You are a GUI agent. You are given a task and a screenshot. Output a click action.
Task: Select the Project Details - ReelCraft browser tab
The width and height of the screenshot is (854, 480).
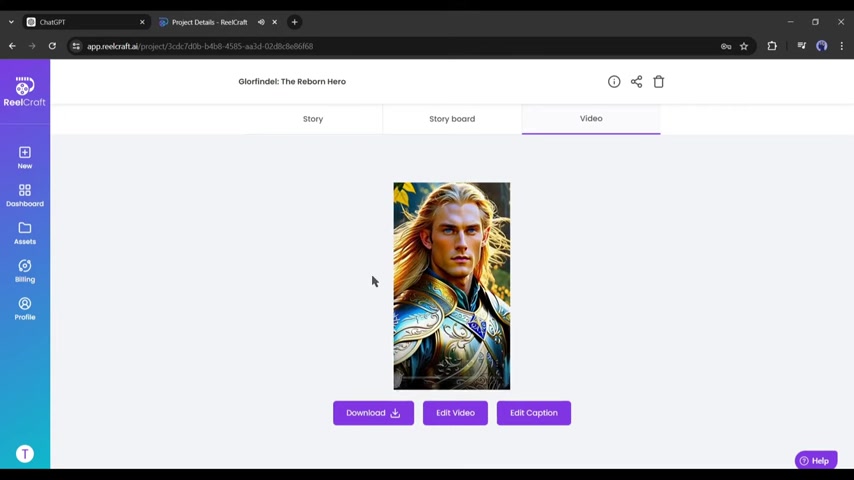coord(210,22)
